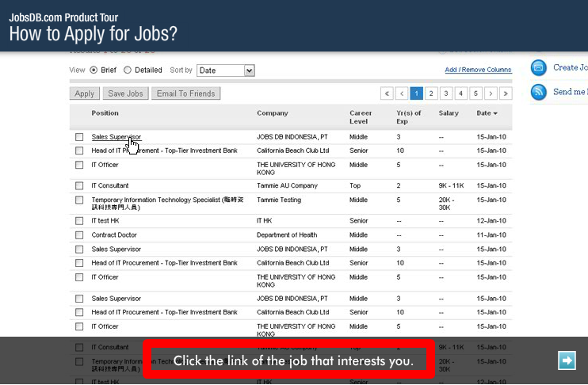Viewport: 588px width, 385px height.
Task: Click the Send me link text
Action: click(x=571, y=92)
